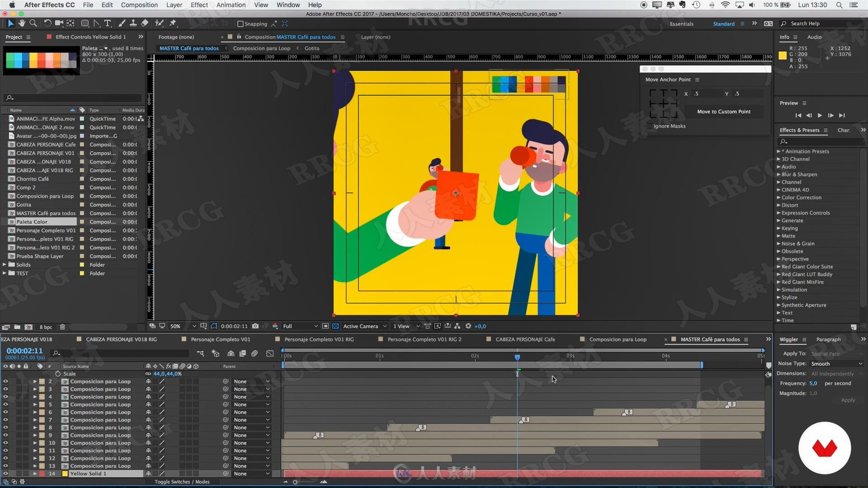868x488 pixels.
Task: Take snapshot with camera icon in viewer
Action: coord(255,326)
